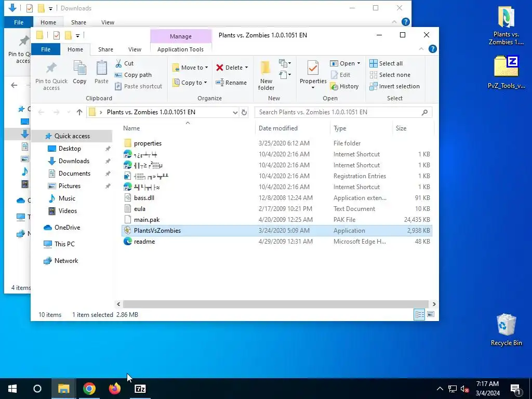532x399 pixels.
Task: Click the horizontal scrollbar of file list
Action: pyautogui.click(x=275, y=304)
